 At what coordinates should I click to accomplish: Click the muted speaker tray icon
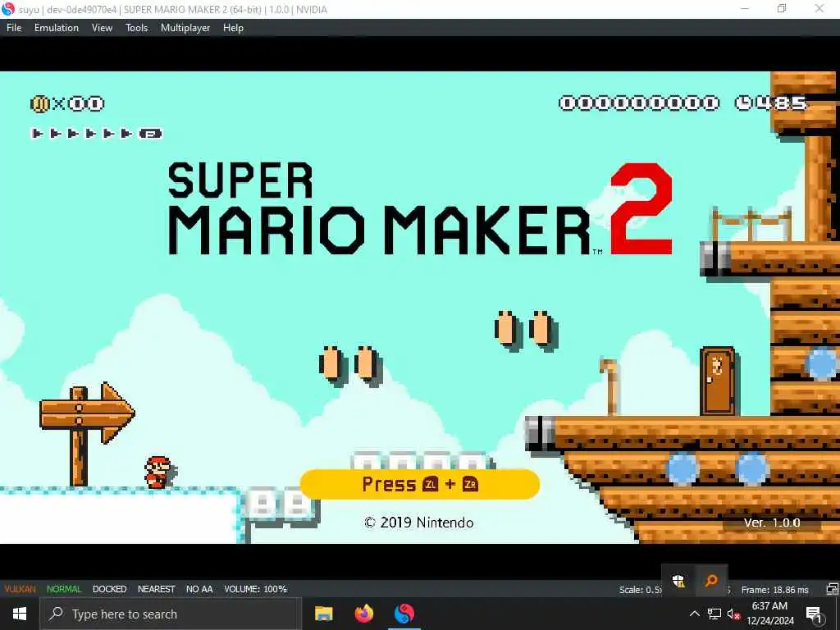(733, 614)
